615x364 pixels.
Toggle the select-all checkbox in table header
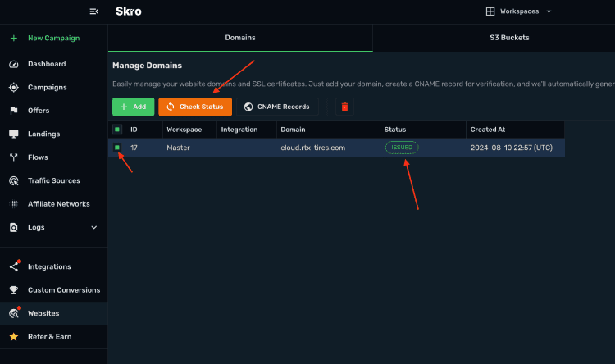click(x=117, y=130)
